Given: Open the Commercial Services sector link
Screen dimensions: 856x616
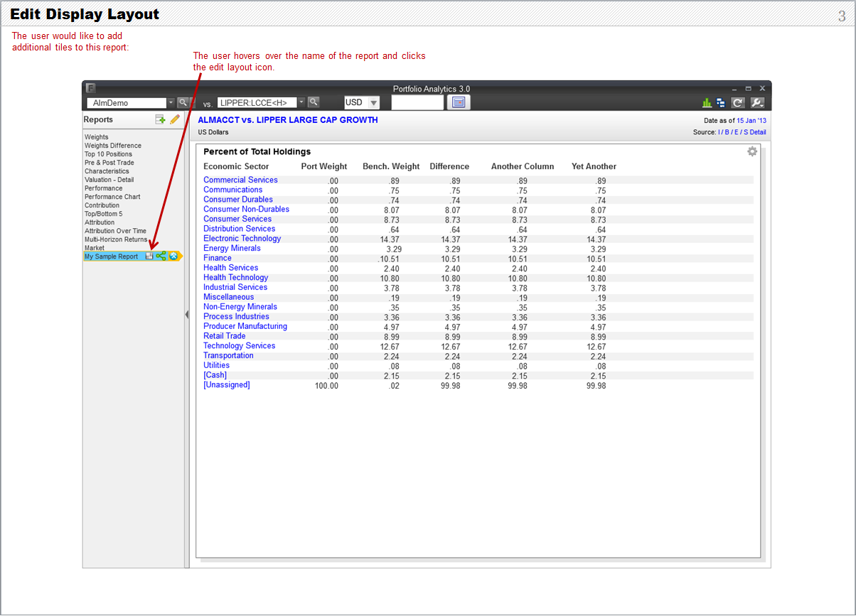Looking at the screenshot, I should (x=240, y=180).
